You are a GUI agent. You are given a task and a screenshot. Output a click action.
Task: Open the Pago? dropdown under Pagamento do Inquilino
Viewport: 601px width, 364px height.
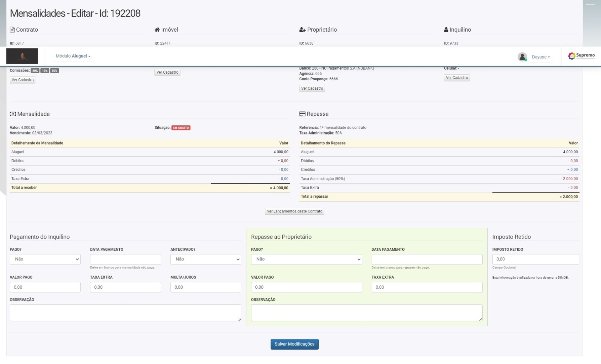pyautogui.click(x=45, y=259)
